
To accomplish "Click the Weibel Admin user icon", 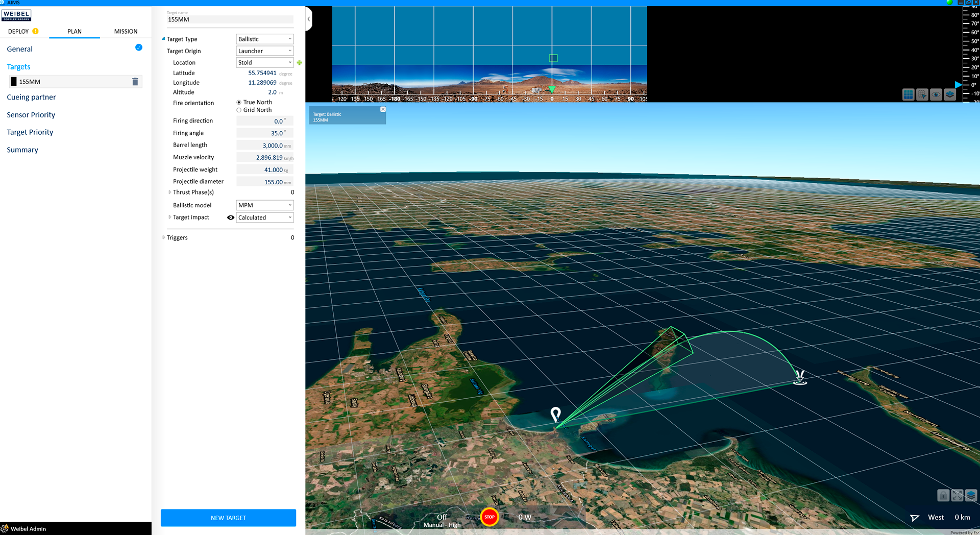I will pos(5,528).
